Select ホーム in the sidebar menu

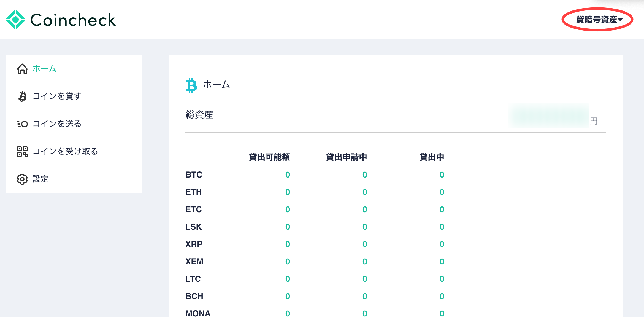(x=44, y=69)
